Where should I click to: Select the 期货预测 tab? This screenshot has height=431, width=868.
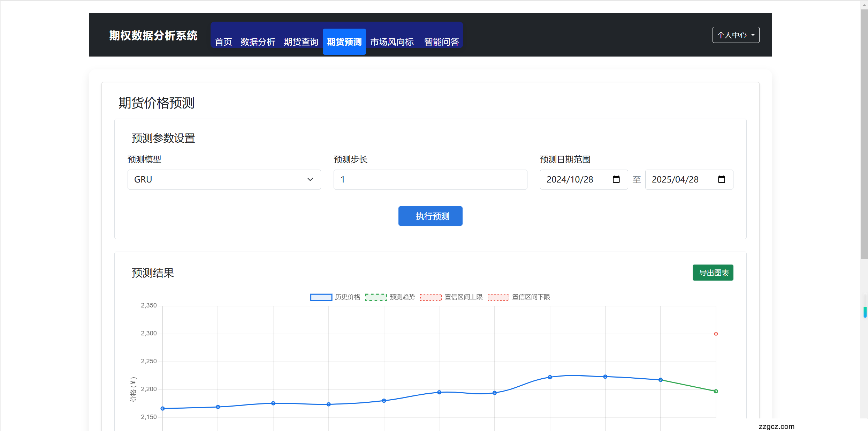tap(344, 42)
